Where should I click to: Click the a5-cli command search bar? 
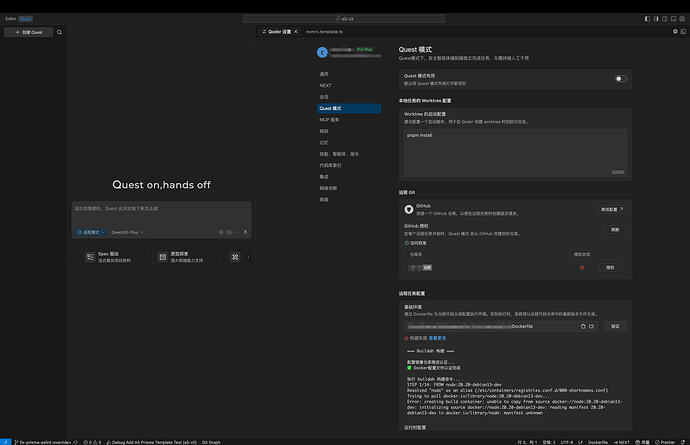click(x=344, y=19)
